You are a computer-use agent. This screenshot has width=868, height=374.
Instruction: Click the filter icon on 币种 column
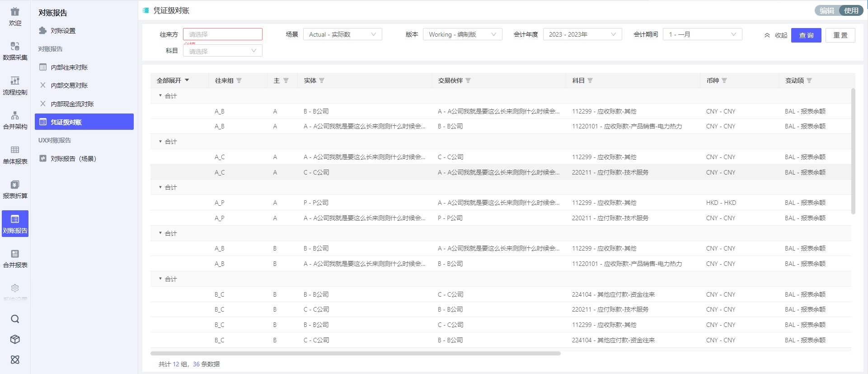[724, 80]
